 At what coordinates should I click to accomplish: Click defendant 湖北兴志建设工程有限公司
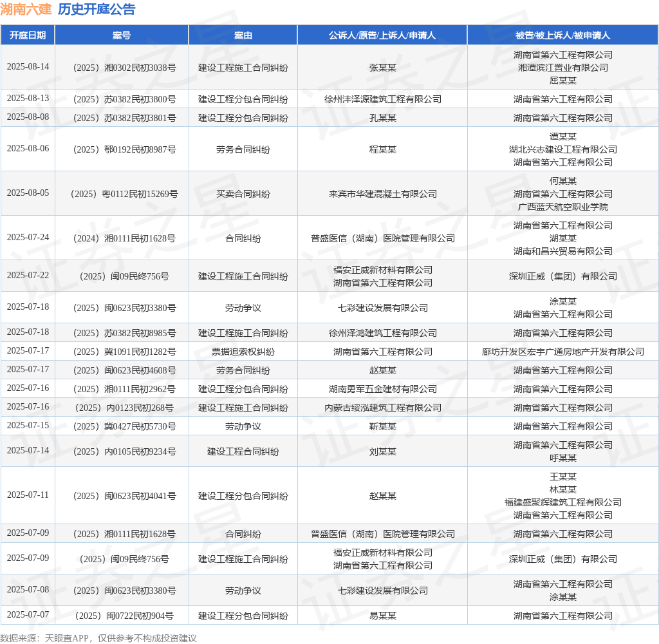coord(562,149)
